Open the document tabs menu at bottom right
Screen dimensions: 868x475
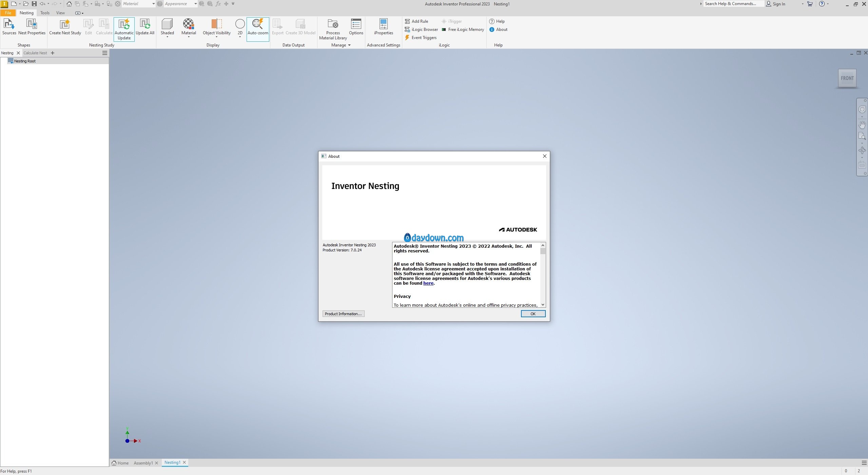864,463
